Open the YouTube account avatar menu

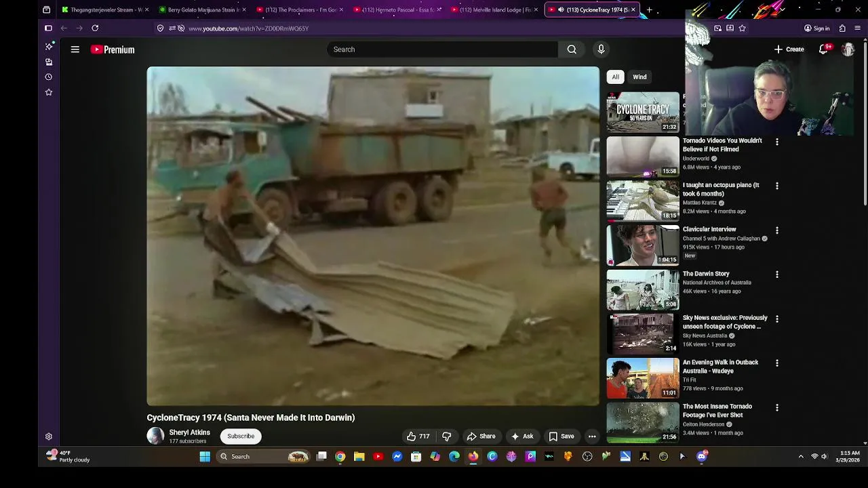(x=848, y=49)
